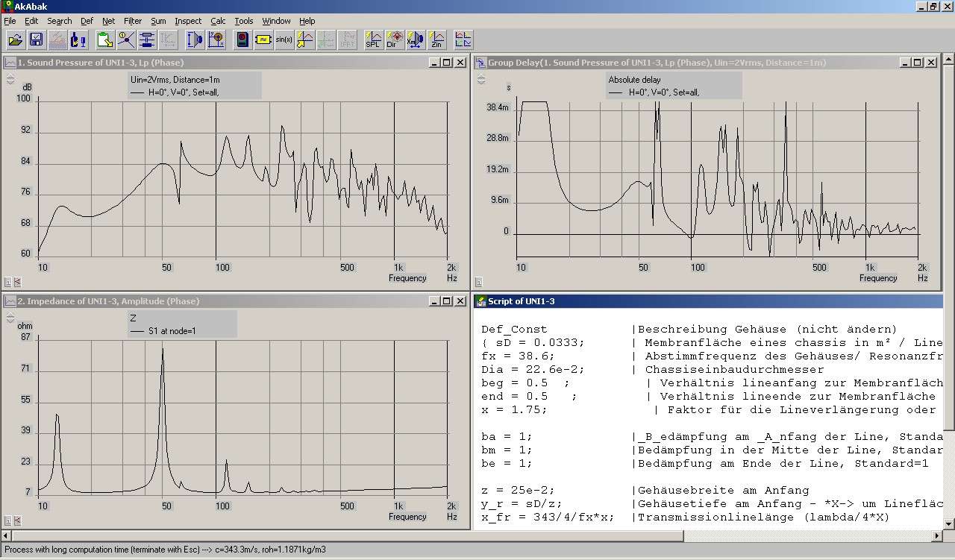Click the Save disk icon in toolbar
The width and height of the screenshot is (955, 560).
point(36,40)
